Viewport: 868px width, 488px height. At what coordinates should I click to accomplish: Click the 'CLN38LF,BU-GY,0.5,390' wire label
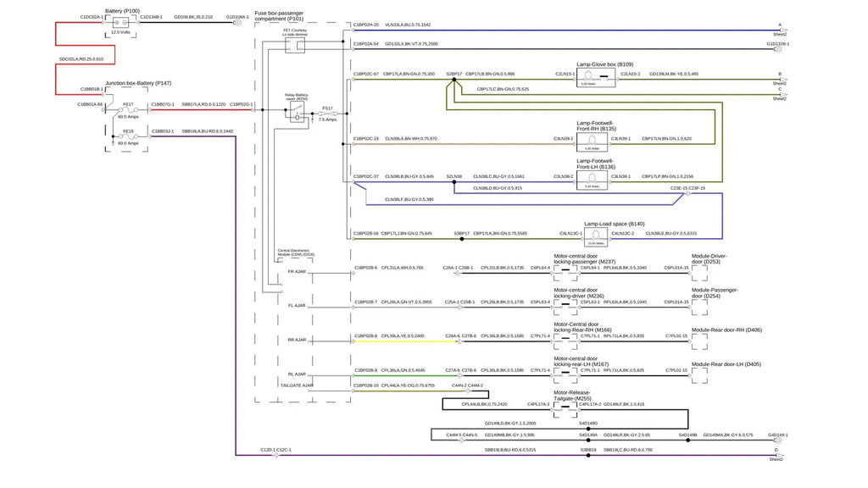pos(409,199)
